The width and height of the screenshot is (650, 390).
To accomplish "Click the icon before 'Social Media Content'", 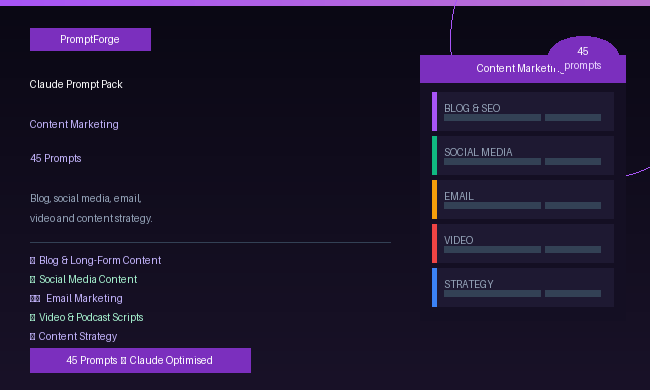I will click(32, 280).
